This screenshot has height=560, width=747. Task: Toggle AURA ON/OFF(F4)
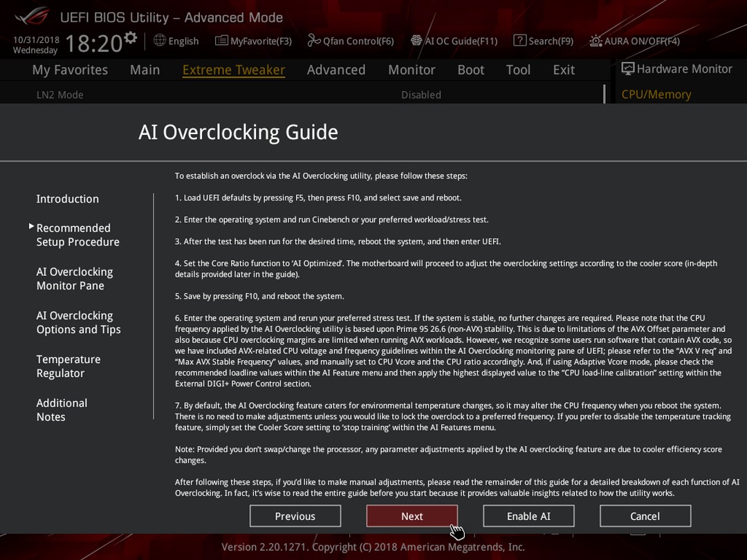click(642, 41)
